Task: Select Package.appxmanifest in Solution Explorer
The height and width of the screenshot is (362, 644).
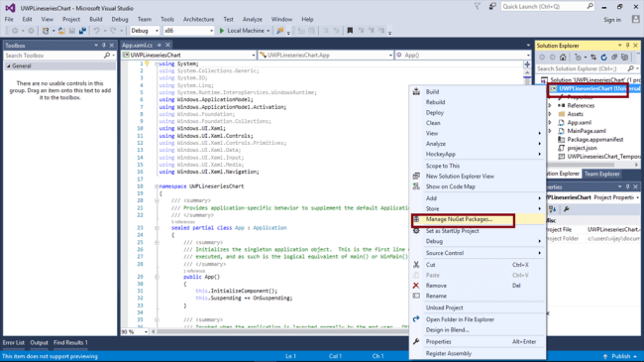Action: (x=595, y=140)
